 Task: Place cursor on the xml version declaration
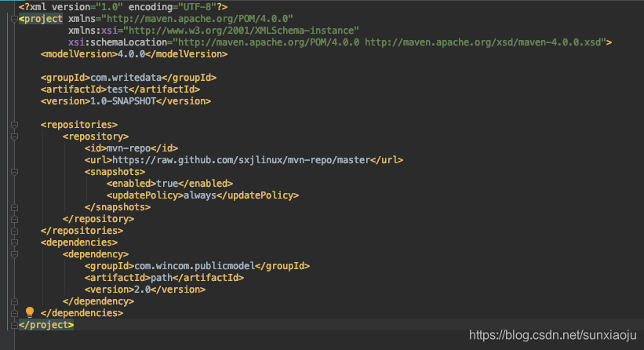coord(123,7)
